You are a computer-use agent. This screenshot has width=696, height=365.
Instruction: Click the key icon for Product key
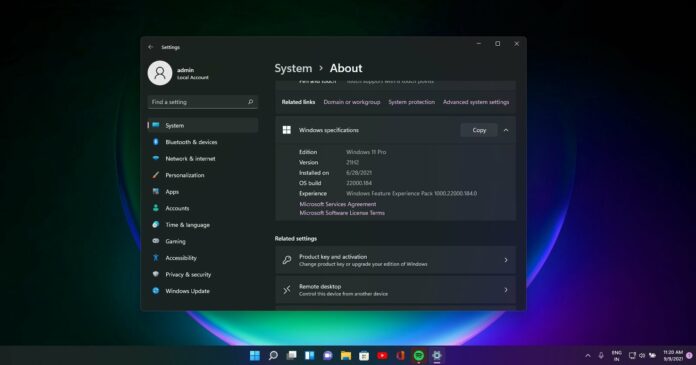coord(287,260)
